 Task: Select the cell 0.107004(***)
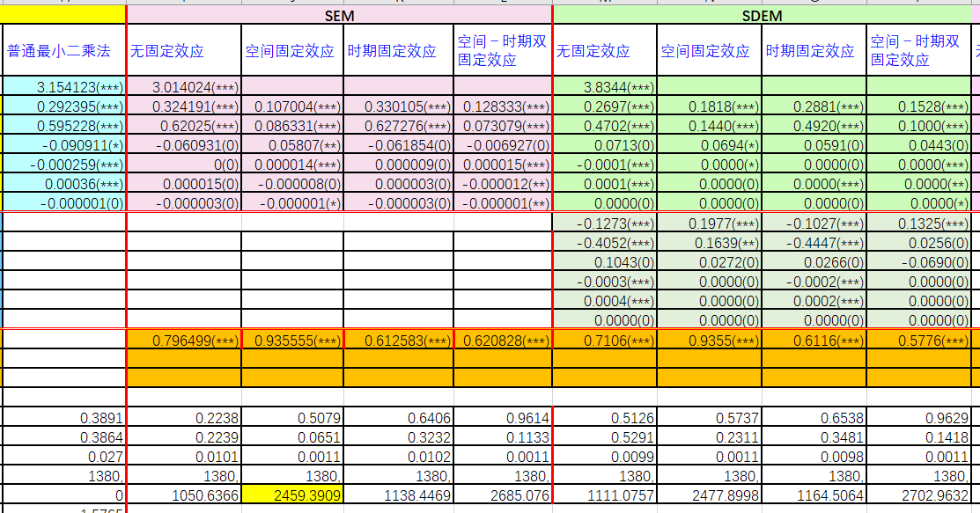291,106
